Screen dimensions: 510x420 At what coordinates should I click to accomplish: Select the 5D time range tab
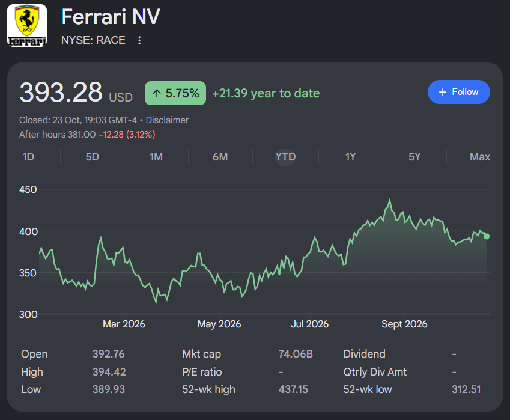92,157
